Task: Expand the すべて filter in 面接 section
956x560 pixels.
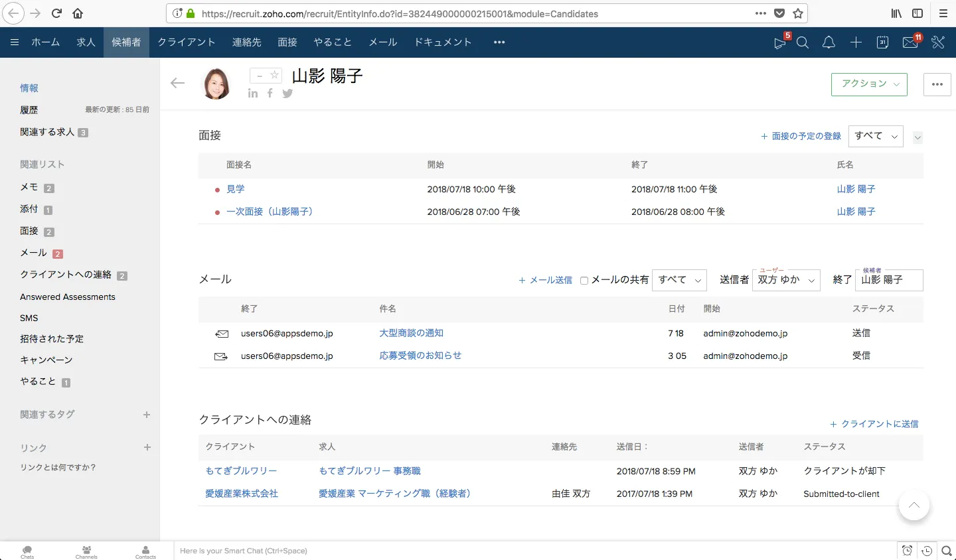Action: (876, 136)
